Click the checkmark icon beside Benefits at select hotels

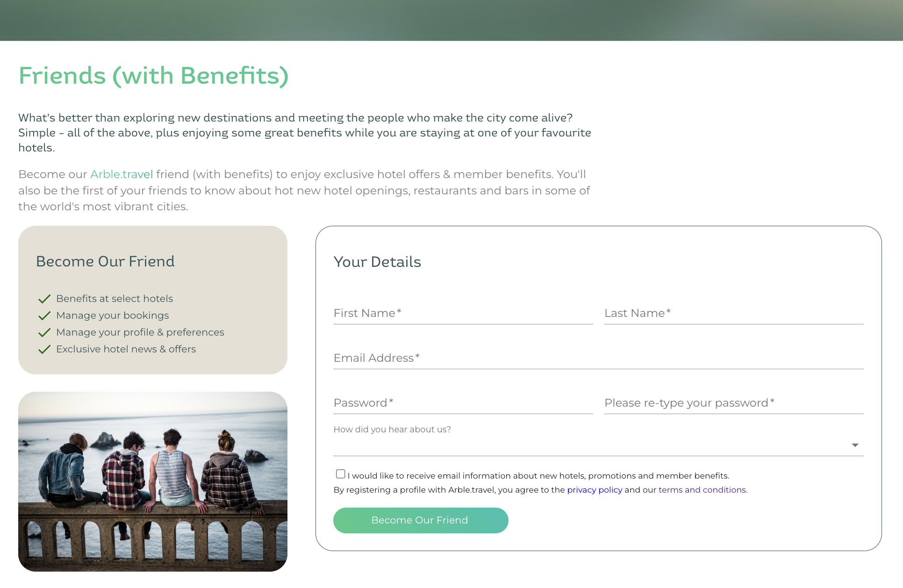coord(44,299)
